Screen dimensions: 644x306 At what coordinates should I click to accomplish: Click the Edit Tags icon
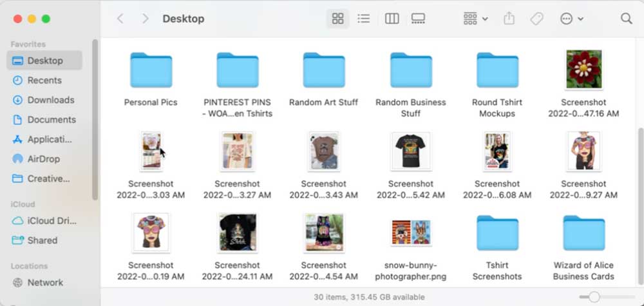536,19
